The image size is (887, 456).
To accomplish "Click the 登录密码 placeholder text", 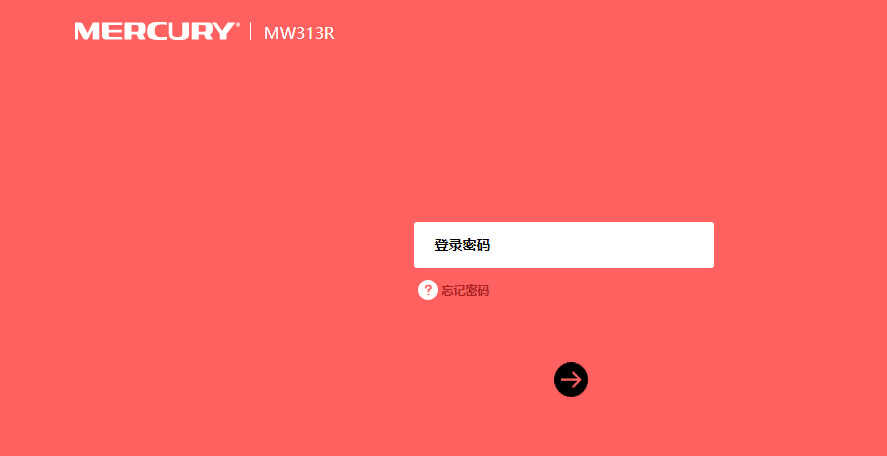I will point(462,246).
